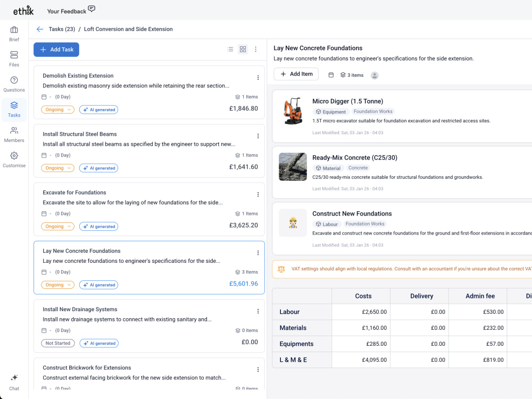Open the Your Feedback speech bubble icon
Screen dimensions: 532x399
click(x=92, y=9)
